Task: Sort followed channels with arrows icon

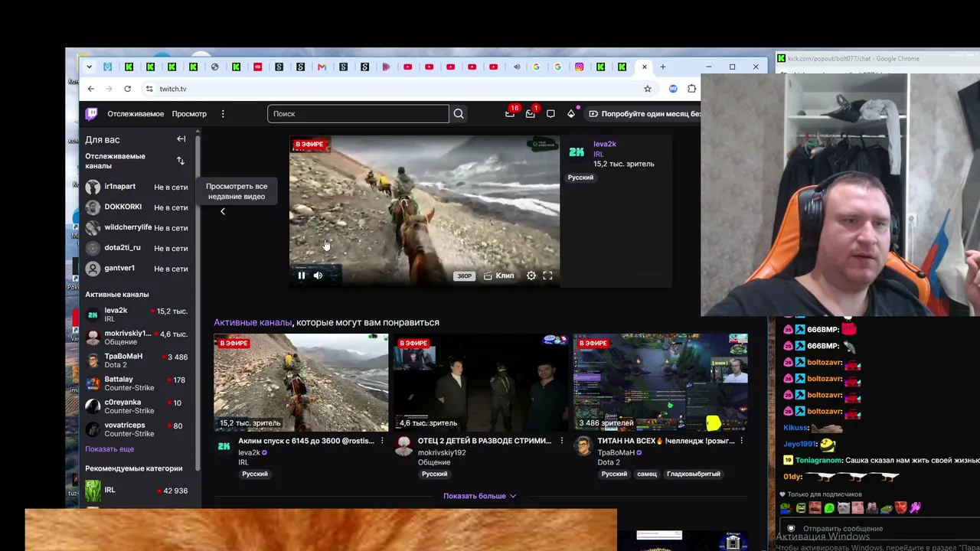Action: tap(181, 161)
